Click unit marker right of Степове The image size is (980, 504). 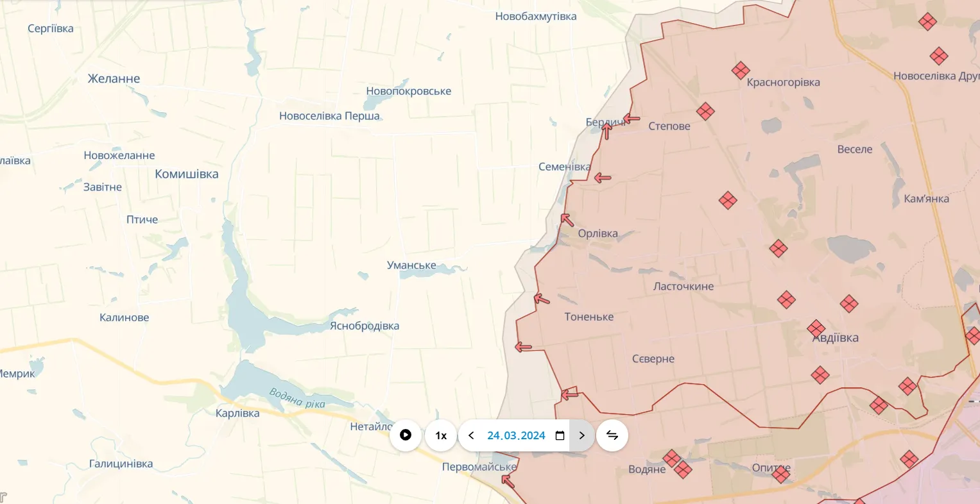click(705, 112)
